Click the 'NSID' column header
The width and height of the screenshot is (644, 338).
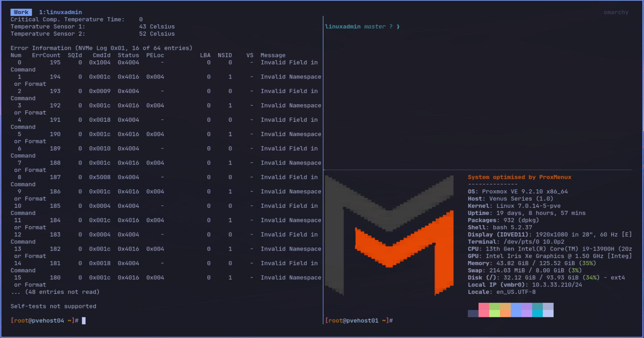225,55
